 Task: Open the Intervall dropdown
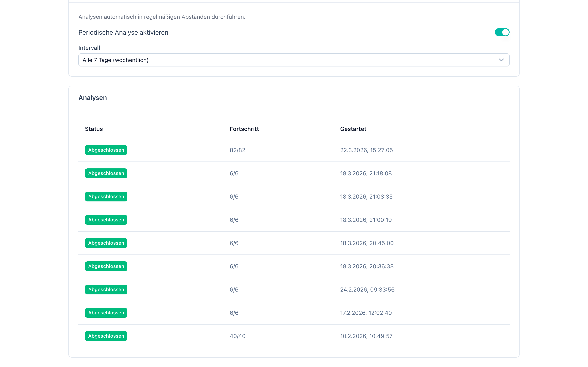click(x=294, y=60)
